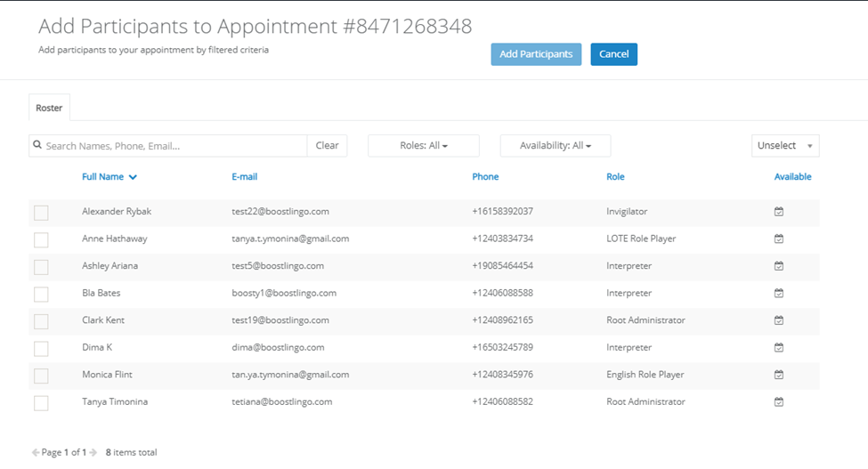Click phone number +16158392037

(x=502, y=211)
